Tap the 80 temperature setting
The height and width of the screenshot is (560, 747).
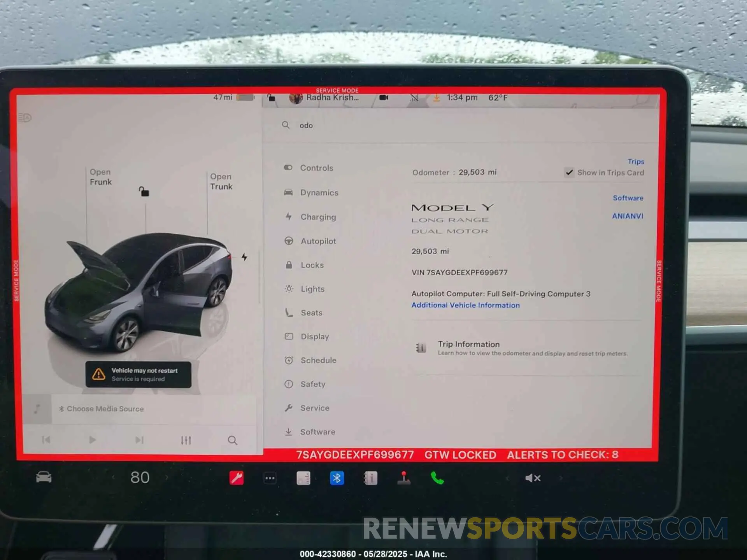click(140, 478)
